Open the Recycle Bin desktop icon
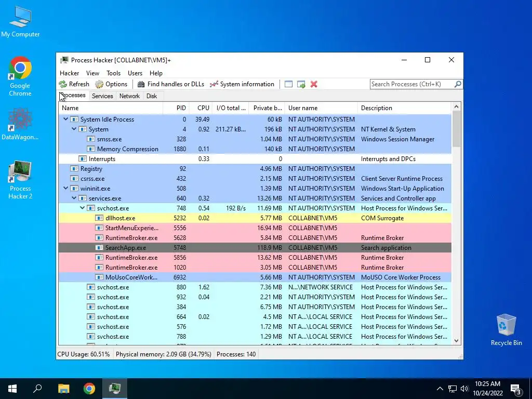 click(506, 330)
